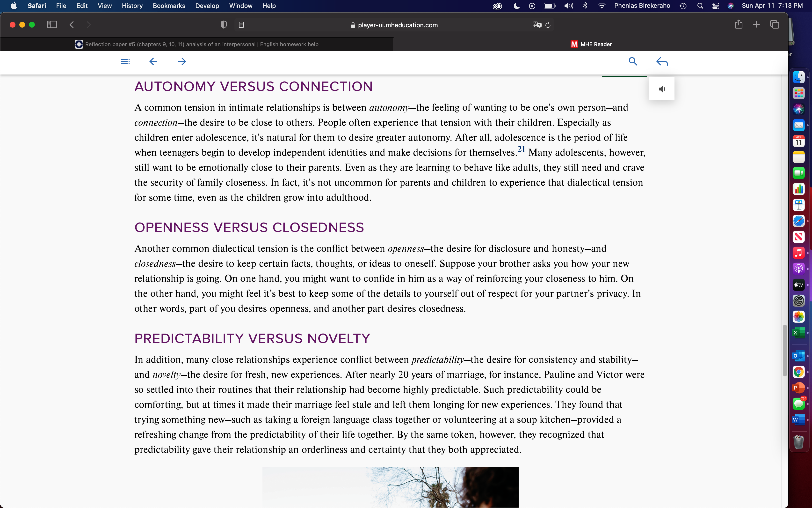Open the History menu
Image resolution: width=812 pixels, height=508 pixels.
pyautogui.click(x=132, y=6)
